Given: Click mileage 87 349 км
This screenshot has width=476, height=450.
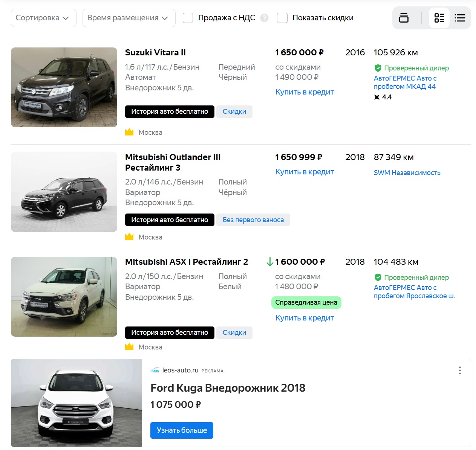Looking at the screenshot, I should (x=393, y=157).
